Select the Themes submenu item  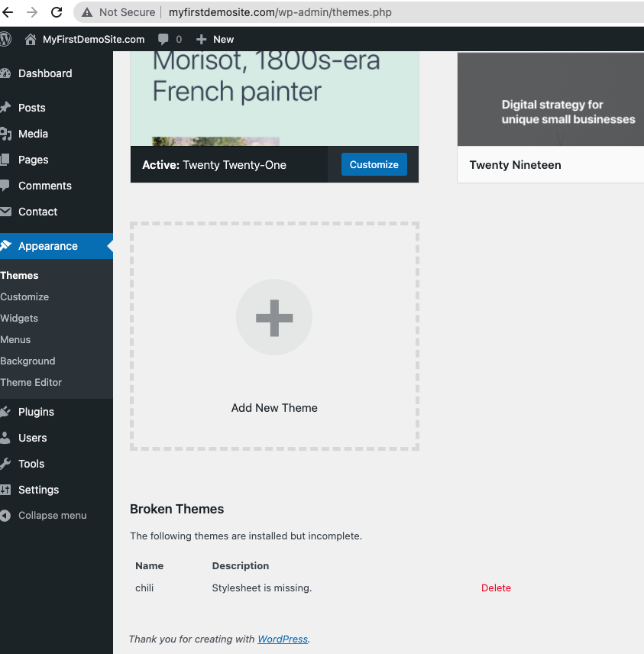19,275
